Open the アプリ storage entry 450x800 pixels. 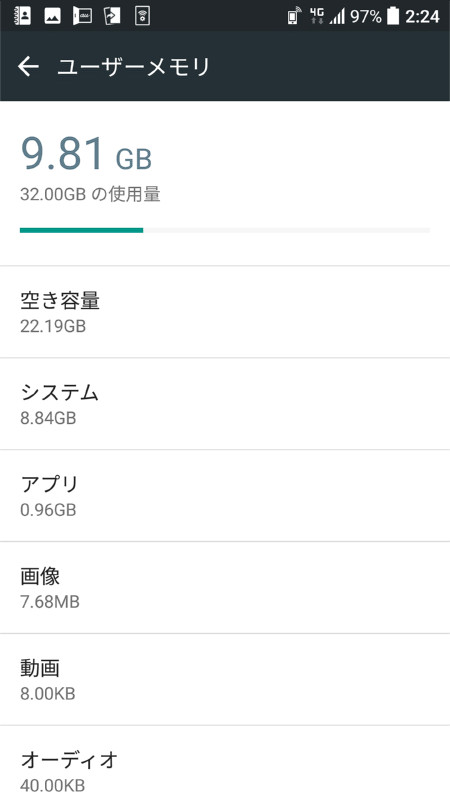point(225,495)
